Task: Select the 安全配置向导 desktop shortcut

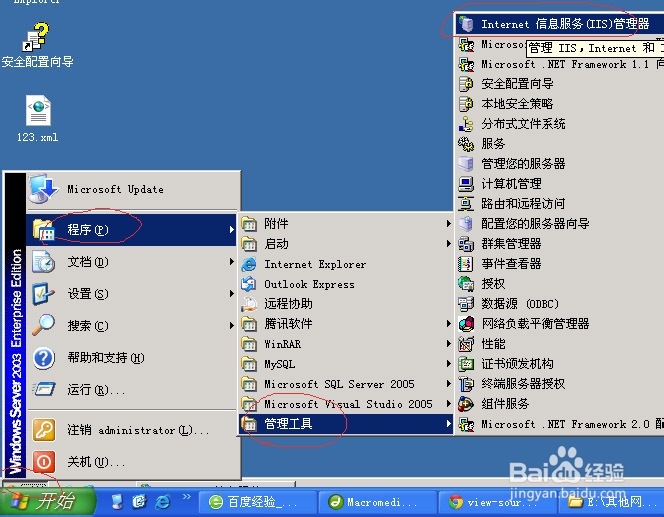Action: [x=37, y=45]
